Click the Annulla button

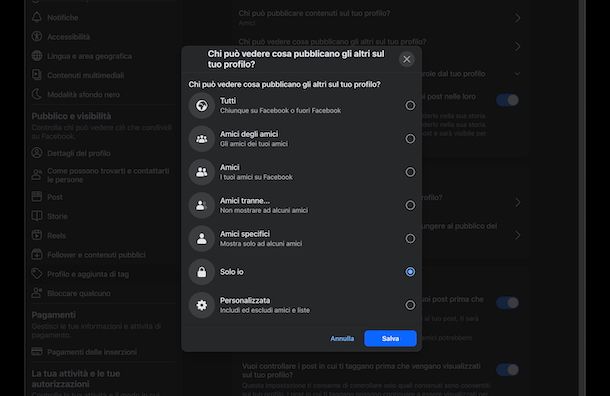[x=342, y=338]
